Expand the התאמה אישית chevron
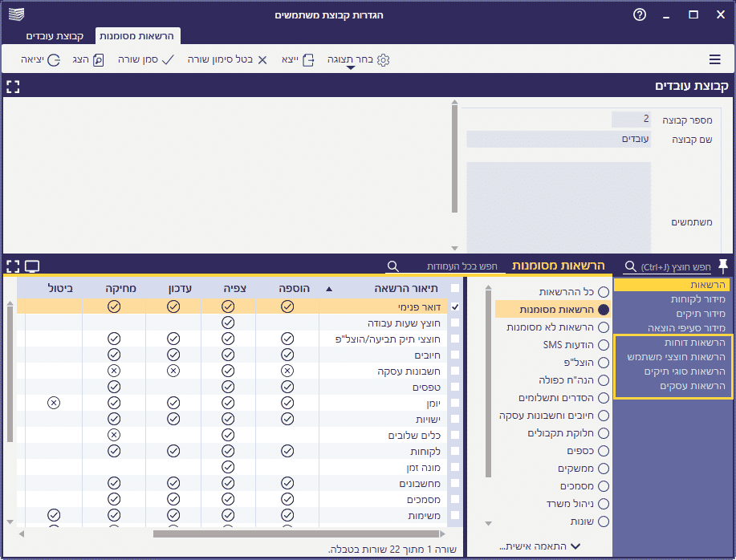Image resolution: width=736 pixels, height=560 pixels. tap(575, 546)
